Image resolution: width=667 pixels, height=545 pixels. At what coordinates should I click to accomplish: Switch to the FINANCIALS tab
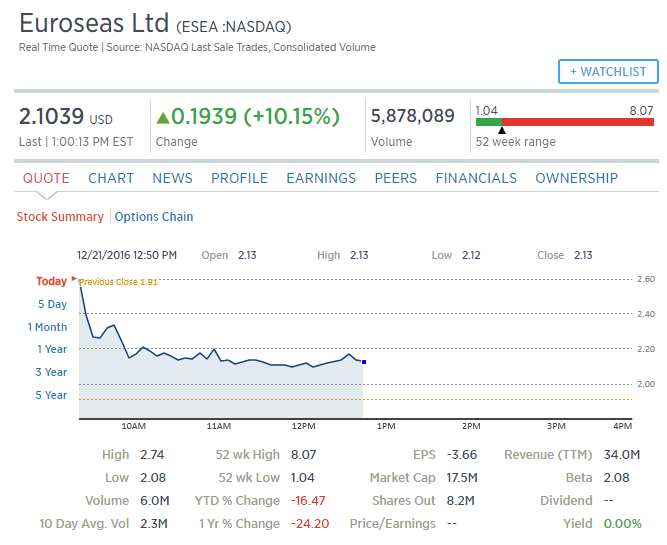click(476, 178)
